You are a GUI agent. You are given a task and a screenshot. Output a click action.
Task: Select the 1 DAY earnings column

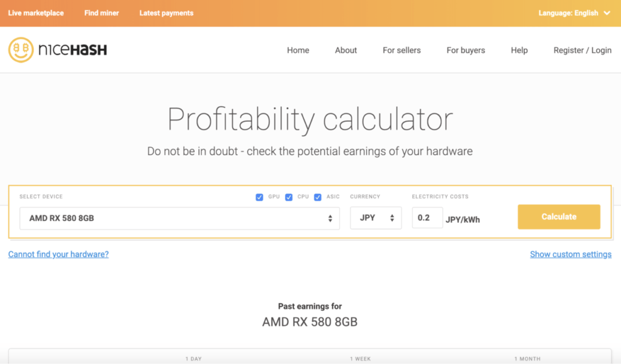193,359
